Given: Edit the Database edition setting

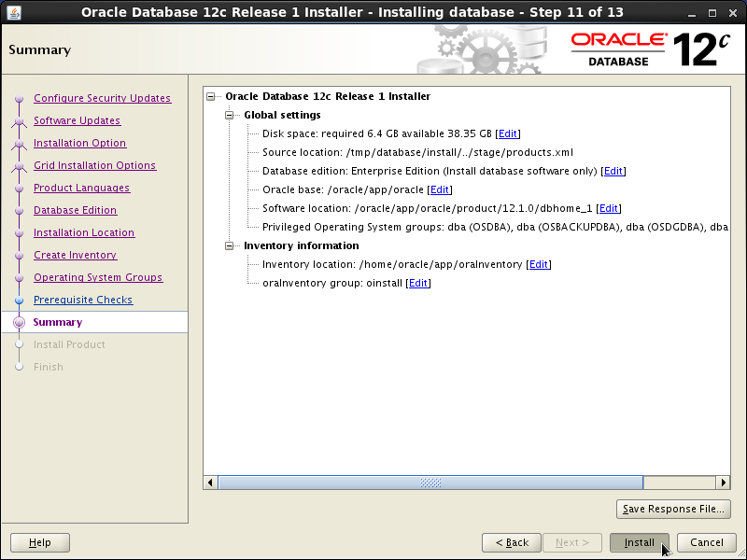Looking at the screenshot, I should [613, 171].
